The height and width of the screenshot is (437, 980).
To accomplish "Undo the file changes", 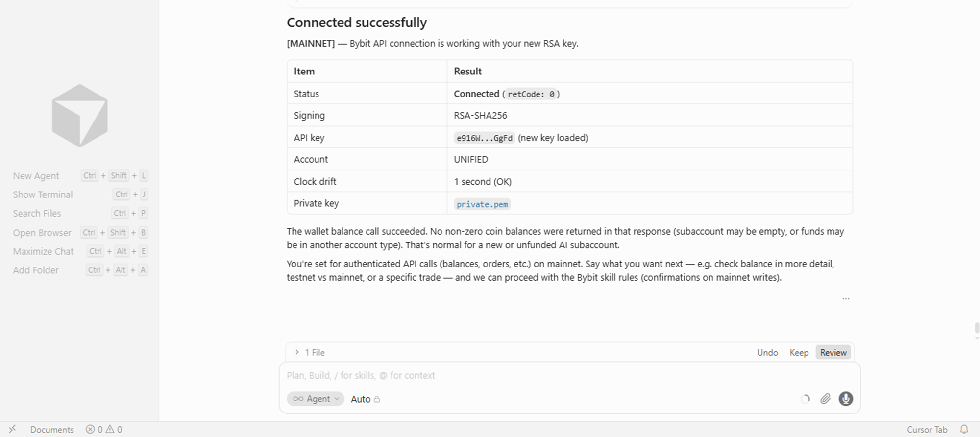I will [767, 352].
